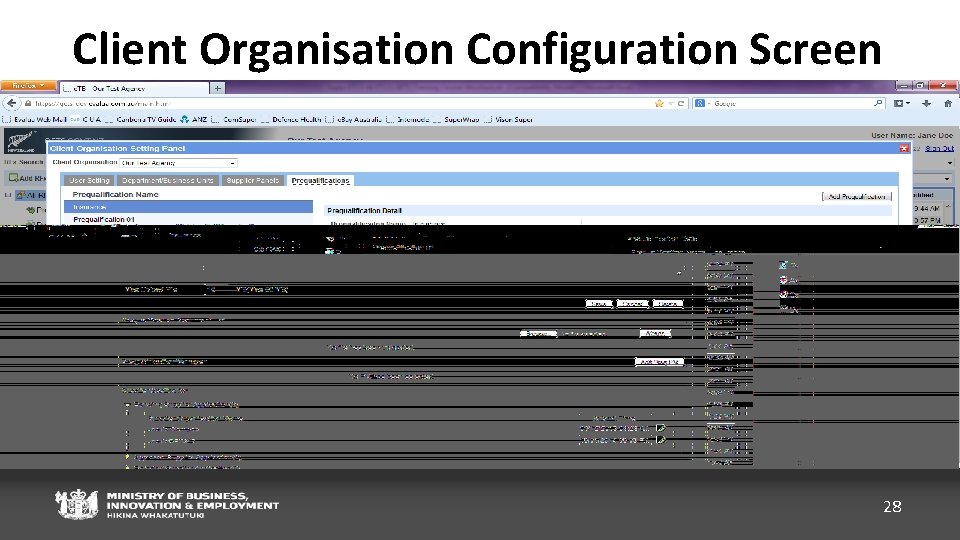Open the Canberra TV Guide bookmark
Screen dimensions: 960x540
pos(140,119)
